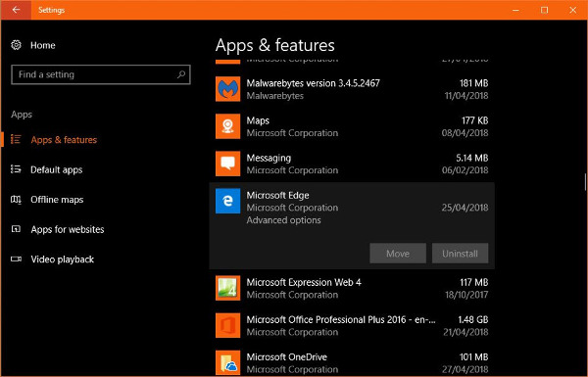
Task: Click the Move button
Action: (398, 254)
